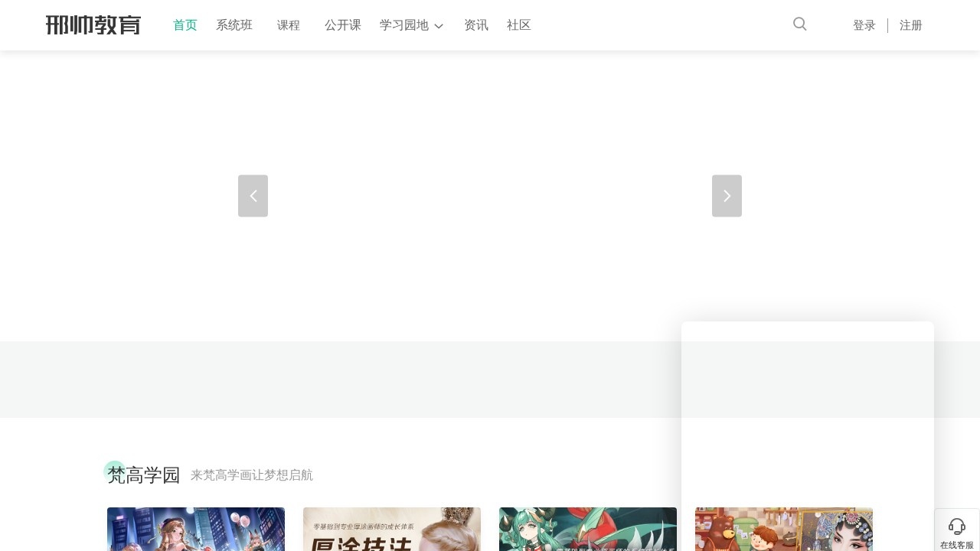Click the 登录 link
This screenshot has width=980, height=551.
[864, 24]
